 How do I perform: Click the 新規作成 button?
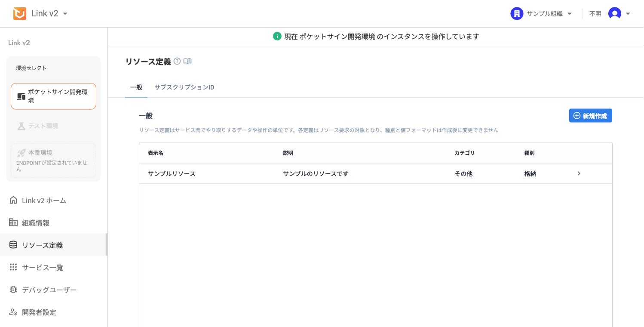pyautogui.click(x=591, y=116)
